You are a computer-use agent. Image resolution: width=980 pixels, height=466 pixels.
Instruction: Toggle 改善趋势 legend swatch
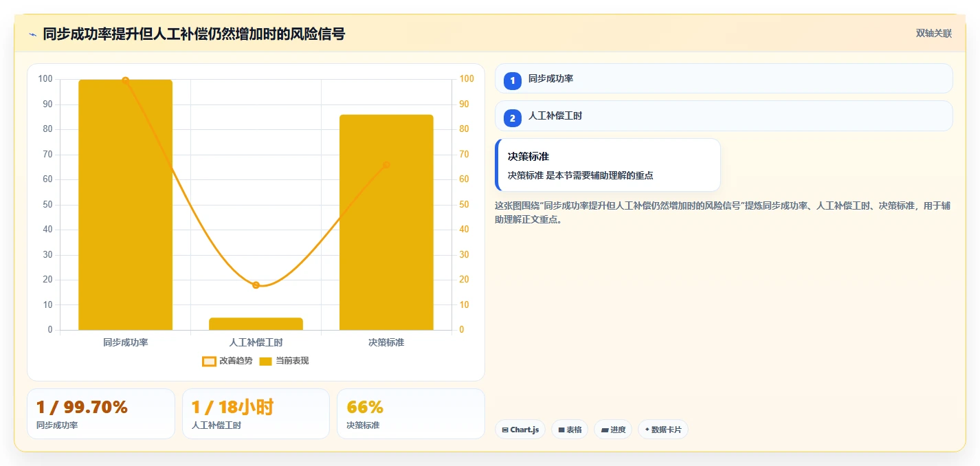click(x=209, y=361)
